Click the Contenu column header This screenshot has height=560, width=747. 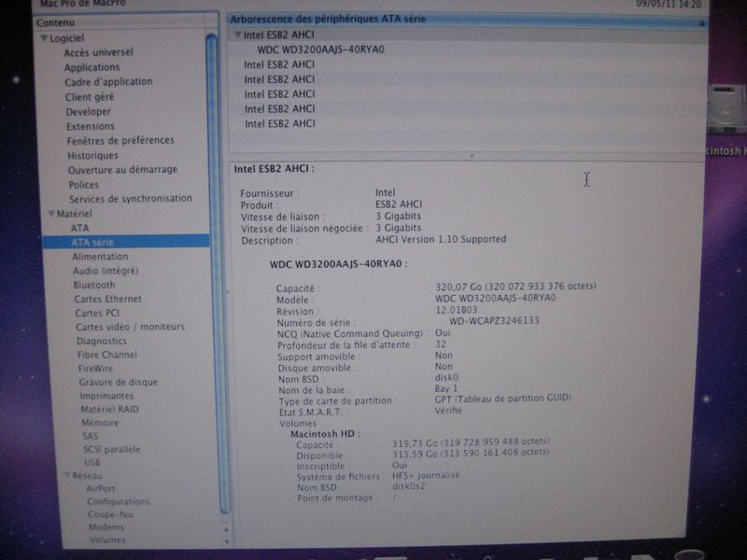tap(120, 22)
